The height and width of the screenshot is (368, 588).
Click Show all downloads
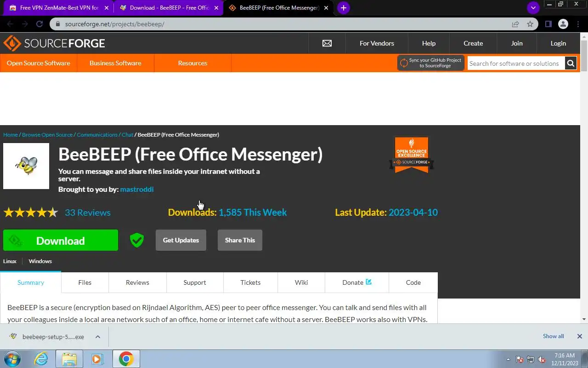coord(553,336)
